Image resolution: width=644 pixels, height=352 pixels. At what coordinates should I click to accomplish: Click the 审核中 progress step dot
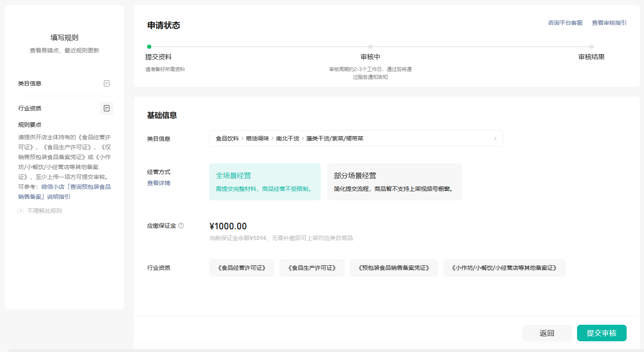coord(370,47)
